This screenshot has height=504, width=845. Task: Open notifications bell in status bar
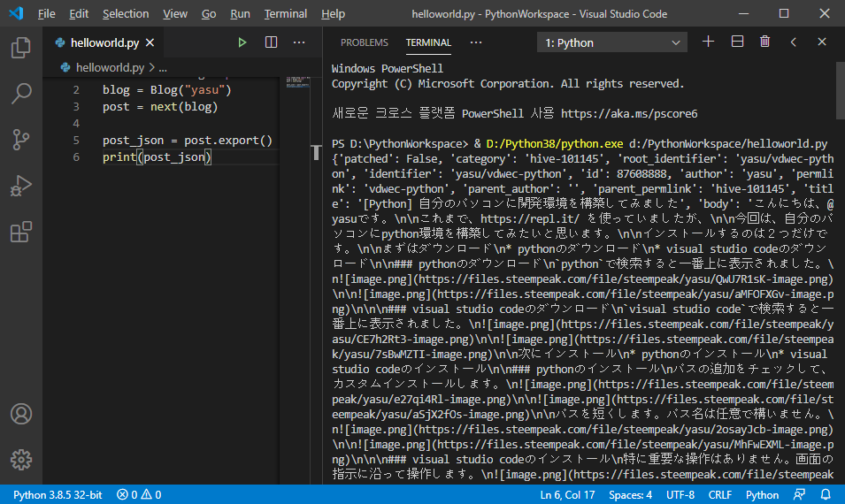click(x=826, y=494)
